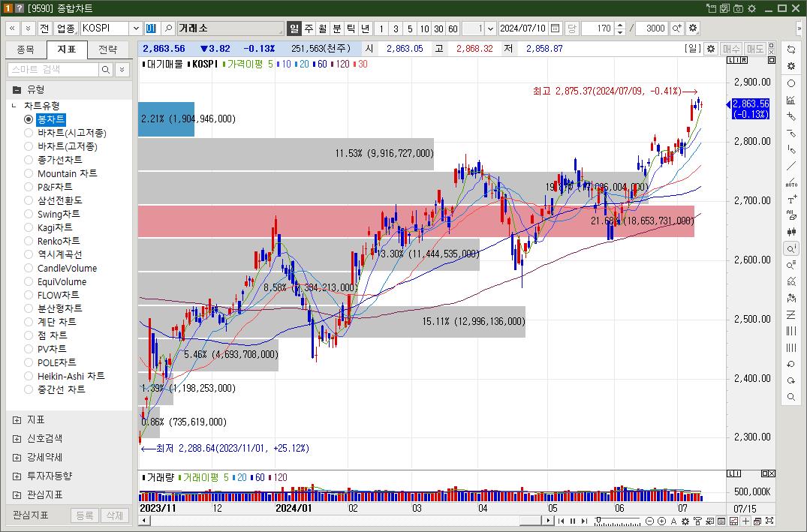807x532 pixels.
Task: Click the 스마트 검색 input field
Action: (53, 70)
